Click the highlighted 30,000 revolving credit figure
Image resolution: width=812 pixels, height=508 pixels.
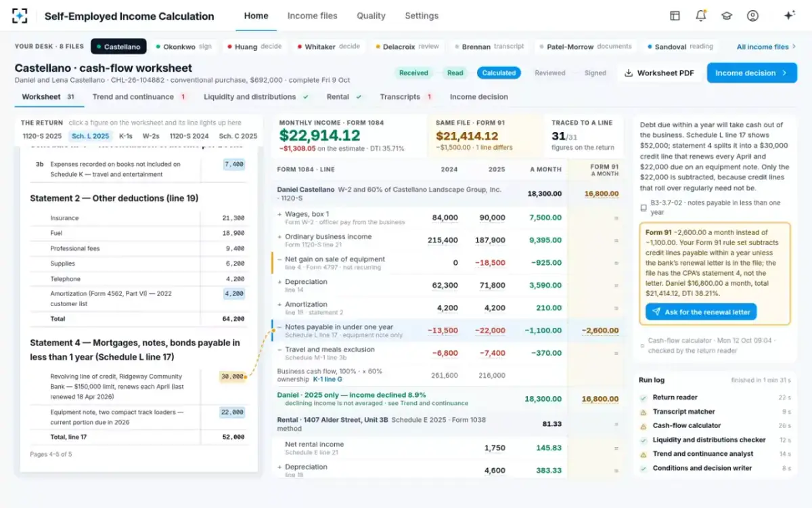coord(232,377)
